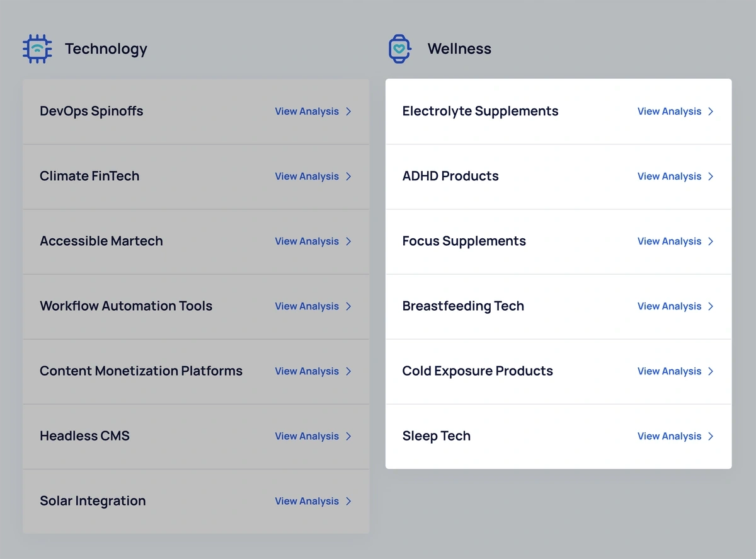Open View Analysis for Climate FinTech
756x559 pixels.
click(307, 176)
